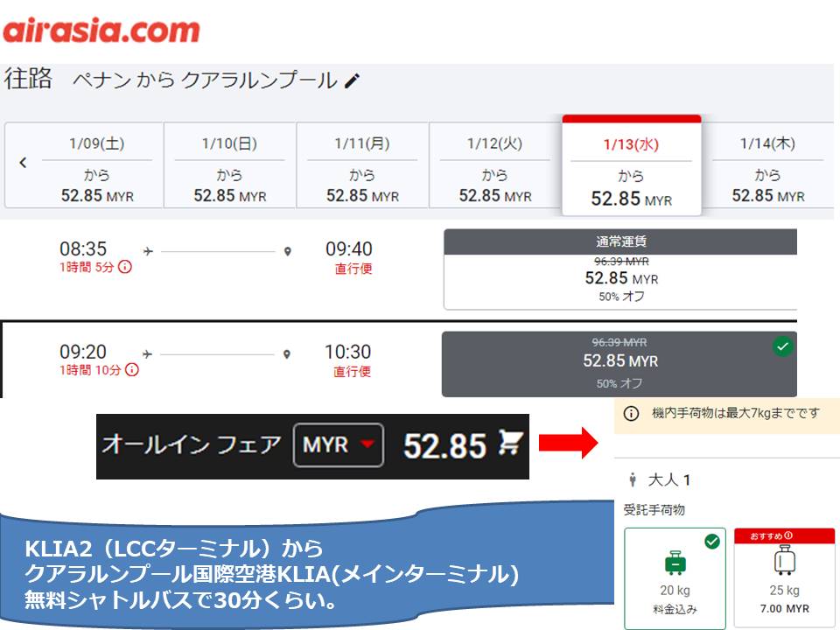
Task: Select the 1/12(火) date tab
Action: (495, 165)
